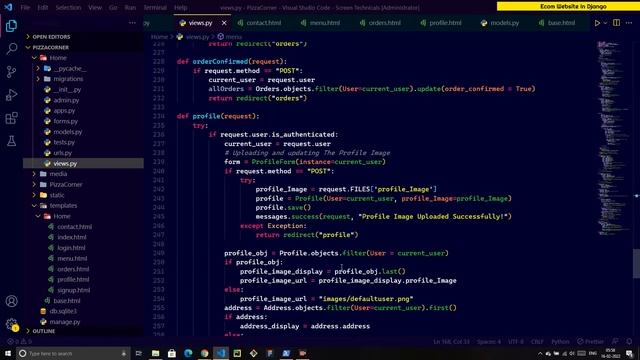This screenshot has height=360, width=640.
Task: Click the line and column position indicator
Action: pos(451,341)
